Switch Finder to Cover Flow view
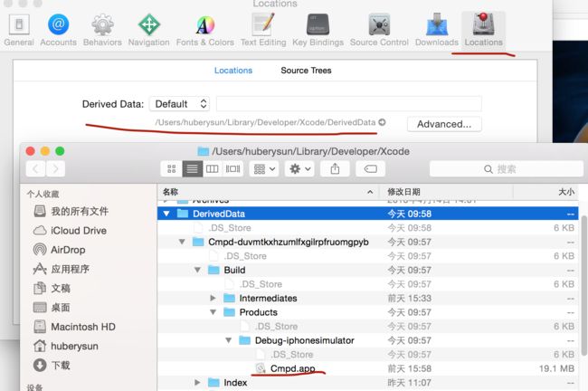588x391 pixels. pos(232,169)
